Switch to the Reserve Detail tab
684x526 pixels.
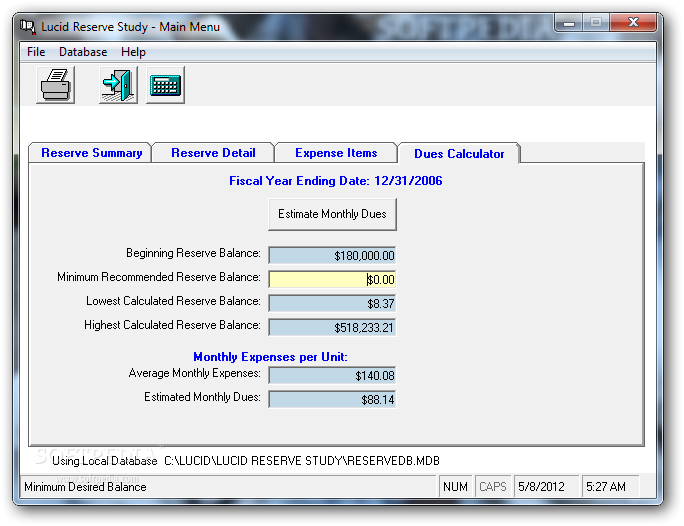click(x=213, y=153)
